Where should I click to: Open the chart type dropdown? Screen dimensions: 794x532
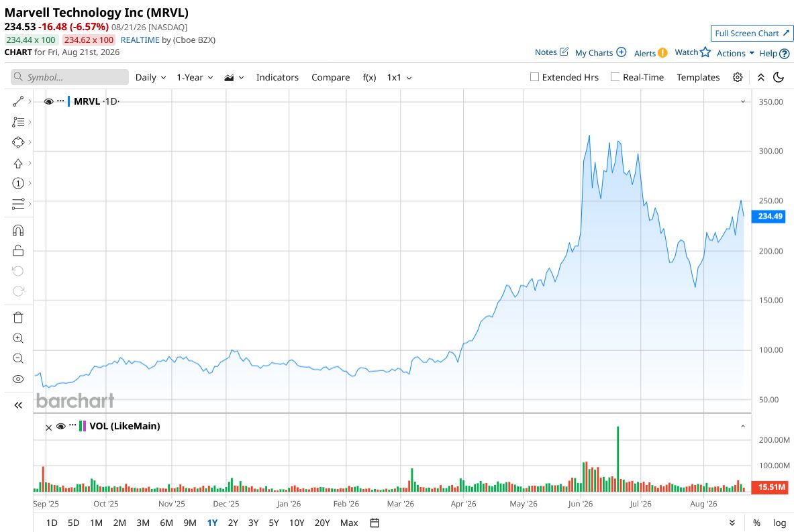234,77
